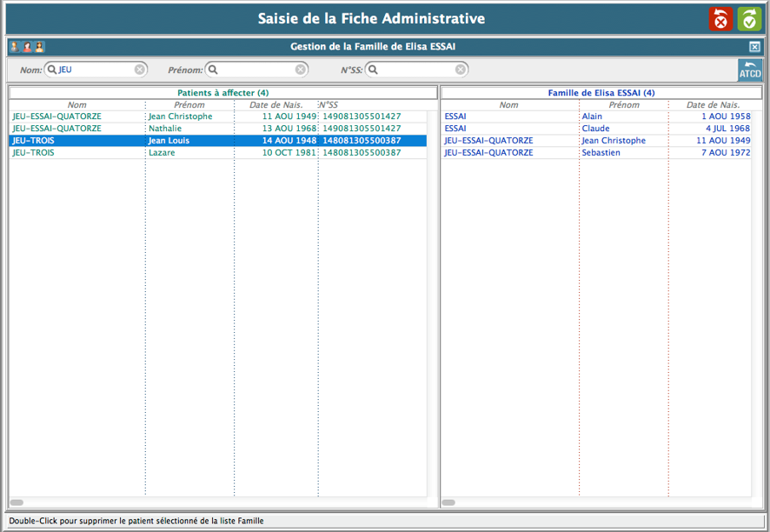Select family member Sebastien JEU-ESSAI-QUATORZE

(601, 153)
